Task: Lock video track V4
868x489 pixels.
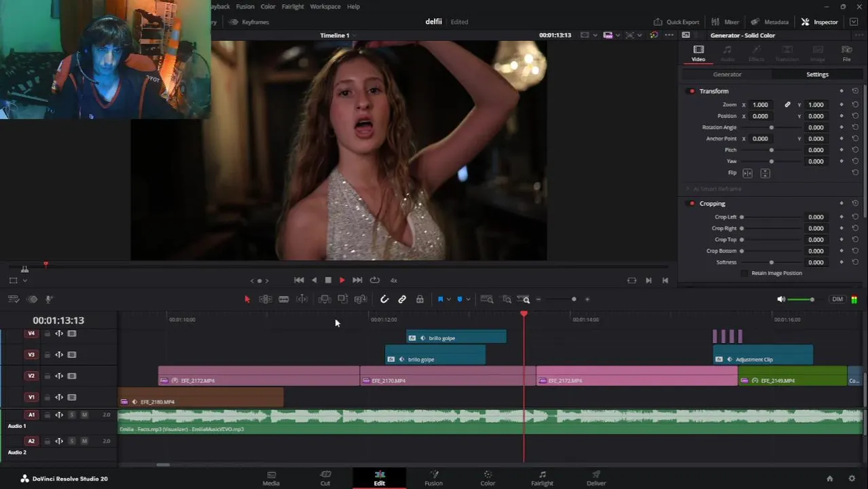Action: tap(47, 333)
